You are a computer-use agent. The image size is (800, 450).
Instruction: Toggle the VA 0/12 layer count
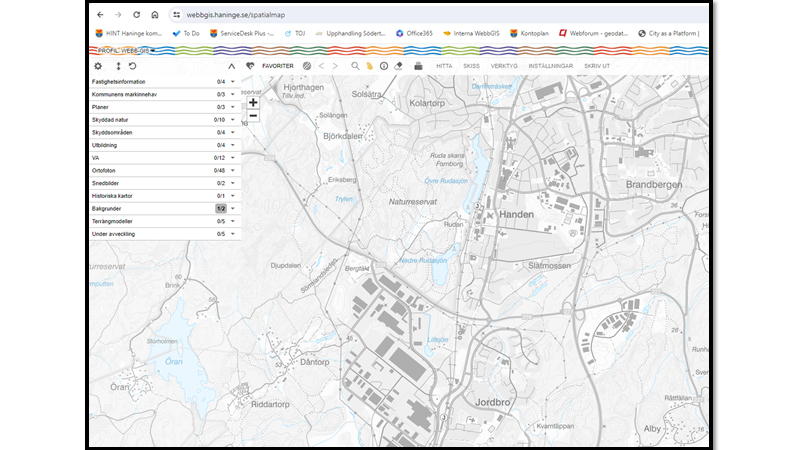click(x=220, y=158)
